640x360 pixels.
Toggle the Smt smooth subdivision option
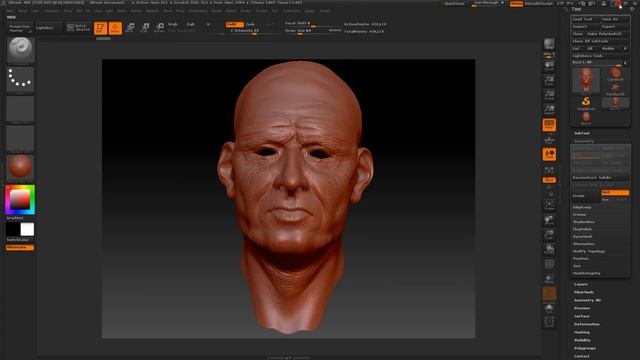(x=615, y=192)
